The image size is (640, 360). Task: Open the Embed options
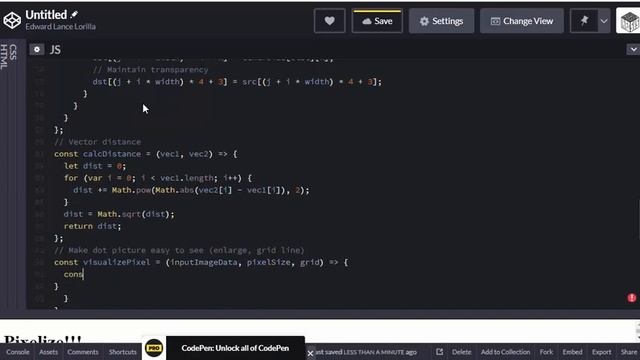click(572, 352)
